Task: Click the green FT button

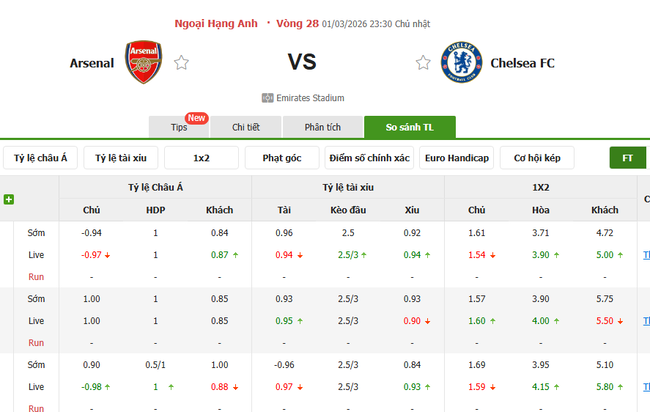Action: pos(628,158)
